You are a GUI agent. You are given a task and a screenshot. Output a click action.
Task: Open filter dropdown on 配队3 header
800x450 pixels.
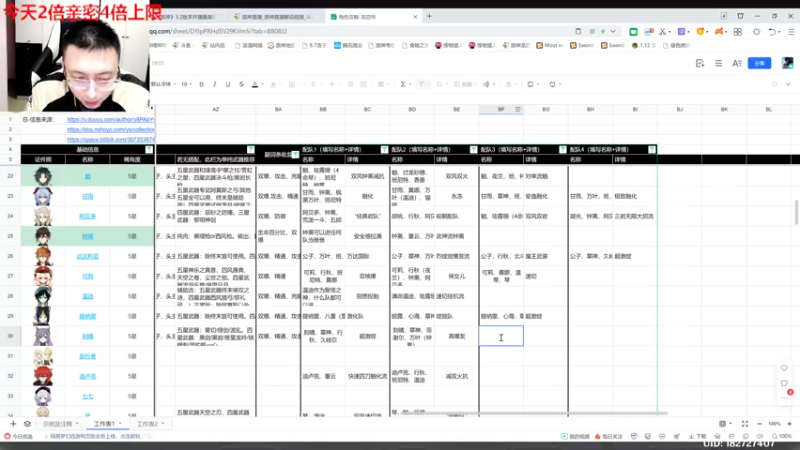(563, 149)
